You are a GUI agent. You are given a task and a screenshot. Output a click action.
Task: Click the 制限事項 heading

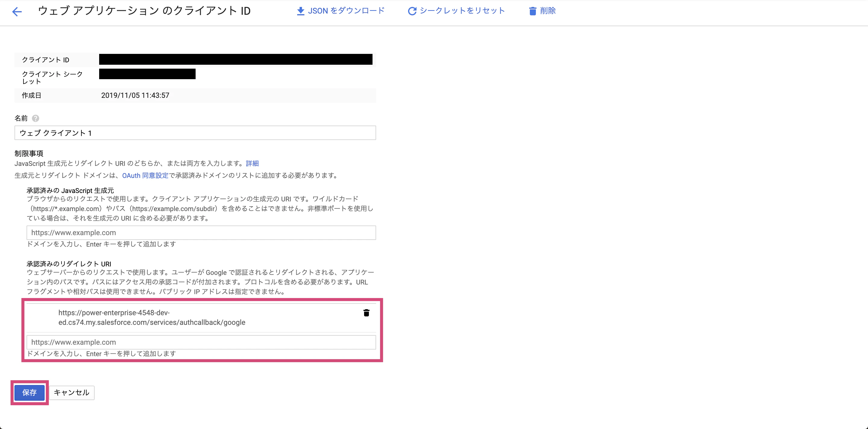[29, 154]
